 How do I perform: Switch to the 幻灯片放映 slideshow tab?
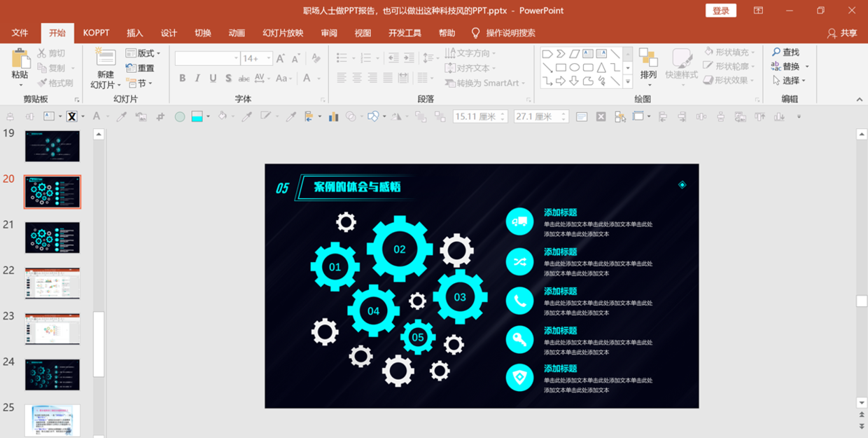283,33
